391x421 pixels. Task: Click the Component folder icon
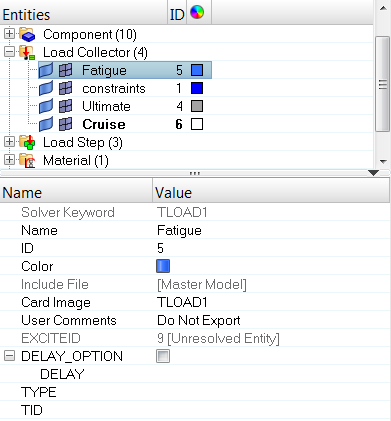tap(27, 34)
